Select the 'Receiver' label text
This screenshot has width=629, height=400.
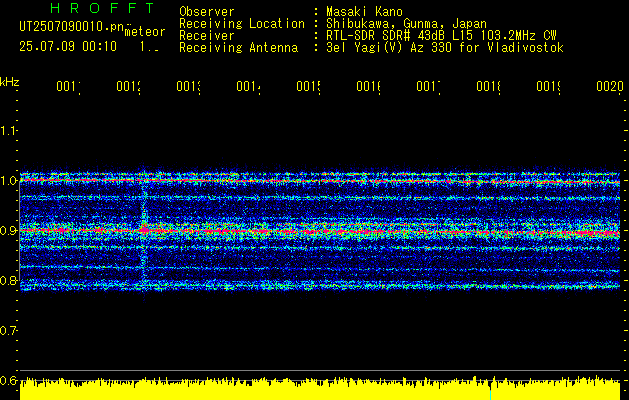tap(207, 36)
